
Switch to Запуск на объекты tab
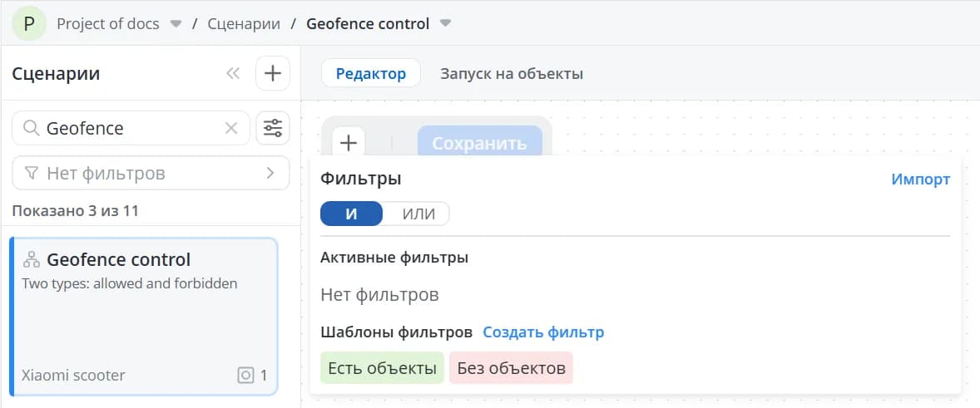tap(512, 74)
